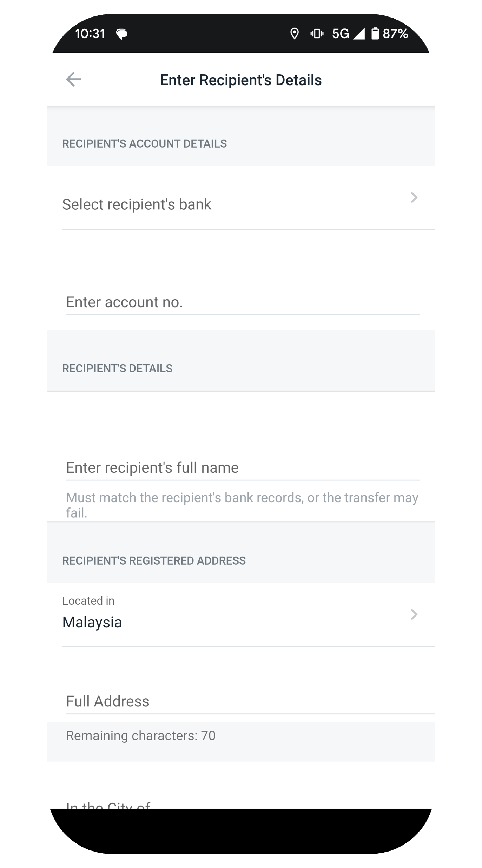Tap the vibrate mode status icon
Viewport: 482px width, 868px height.
[x=317, y=34]
